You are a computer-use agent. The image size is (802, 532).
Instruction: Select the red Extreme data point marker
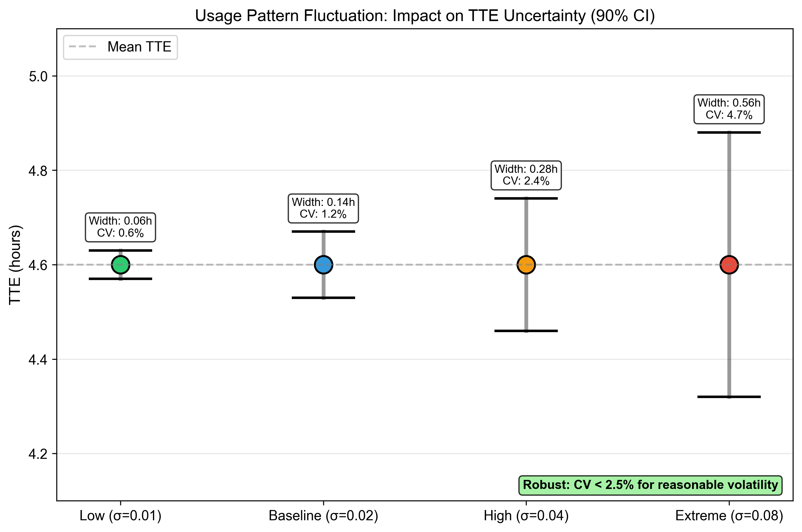[729, 265]
